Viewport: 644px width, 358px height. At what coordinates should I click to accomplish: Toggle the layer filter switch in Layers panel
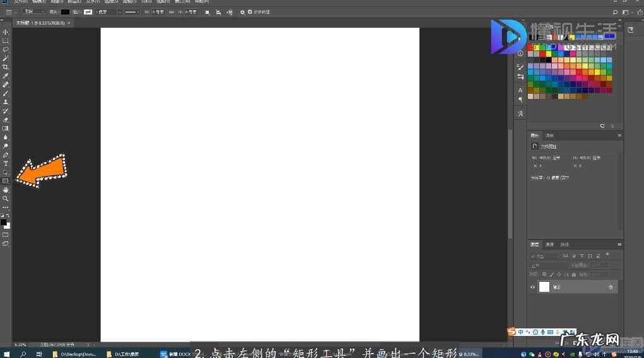(x=607, y=255)
